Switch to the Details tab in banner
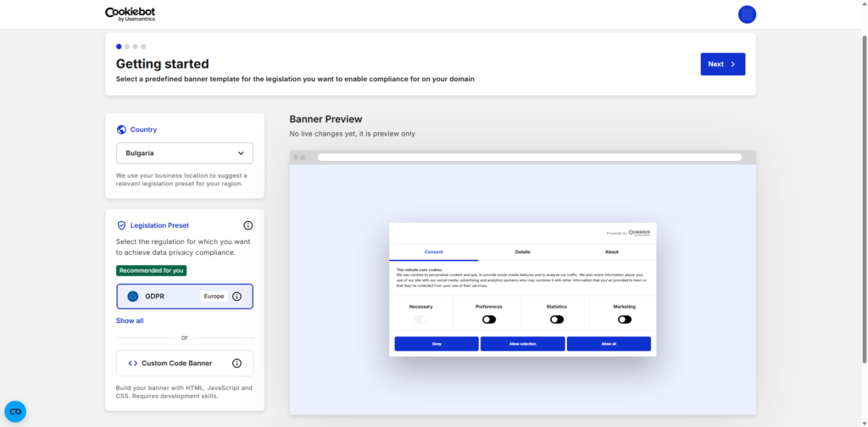This screenshot has height=427, width=868. pyautogui.click(x=522, y=252)
